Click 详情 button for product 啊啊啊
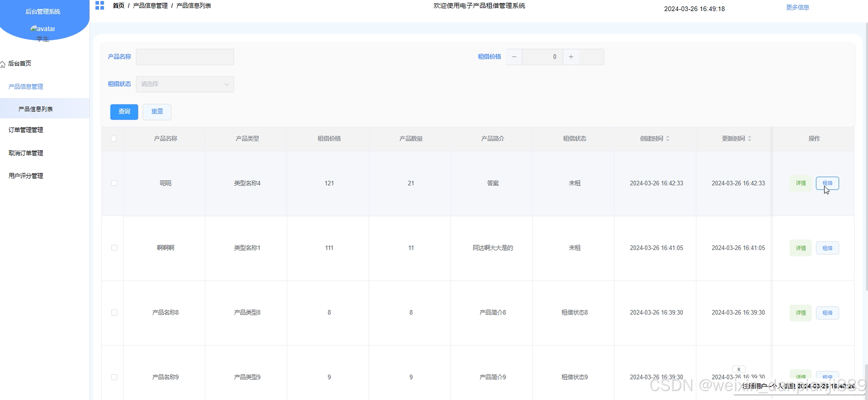This screenshot has height=400, width=868. pos(800,248)
